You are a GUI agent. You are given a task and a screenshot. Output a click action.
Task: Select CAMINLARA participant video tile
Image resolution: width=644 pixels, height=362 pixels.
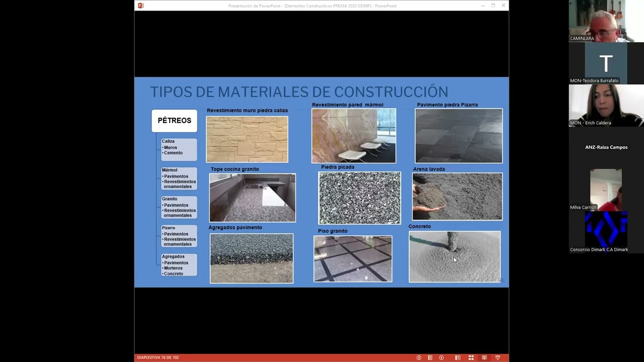pos(606,21)
